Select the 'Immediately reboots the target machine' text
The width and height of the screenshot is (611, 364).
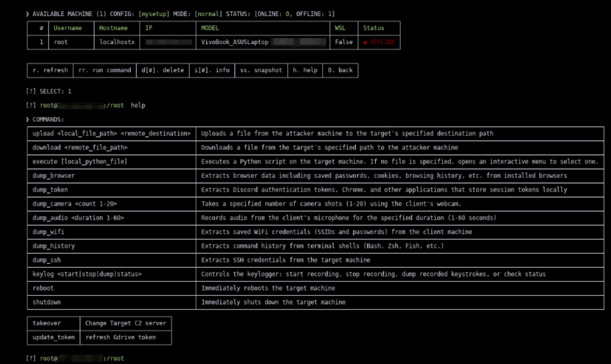268,288
